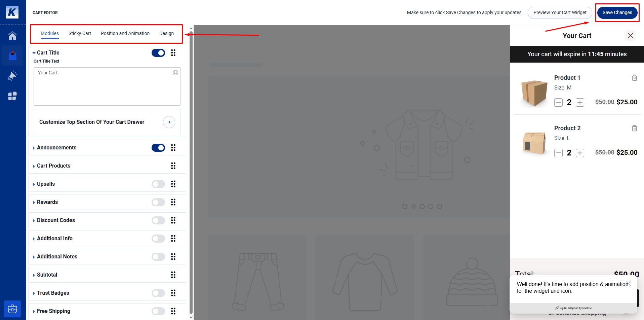Click the emoji picker in Cart Title text box
The width and height of the screenshot is (644, 320).
coord(175,73)
